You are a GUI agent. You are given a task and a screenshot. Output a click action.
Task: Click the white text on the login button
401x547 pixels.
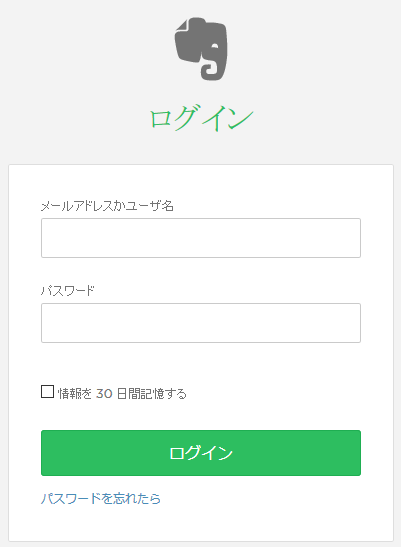pos(201,453)
